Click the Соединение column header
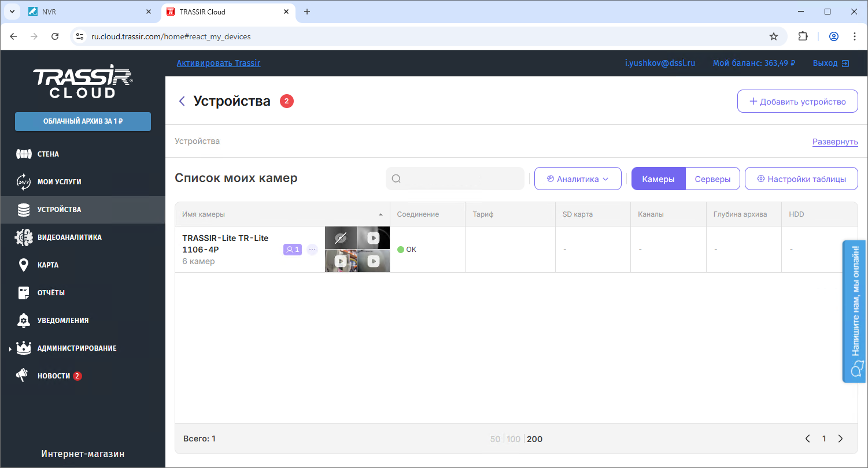The image size is (868, 468). point(427,214)
